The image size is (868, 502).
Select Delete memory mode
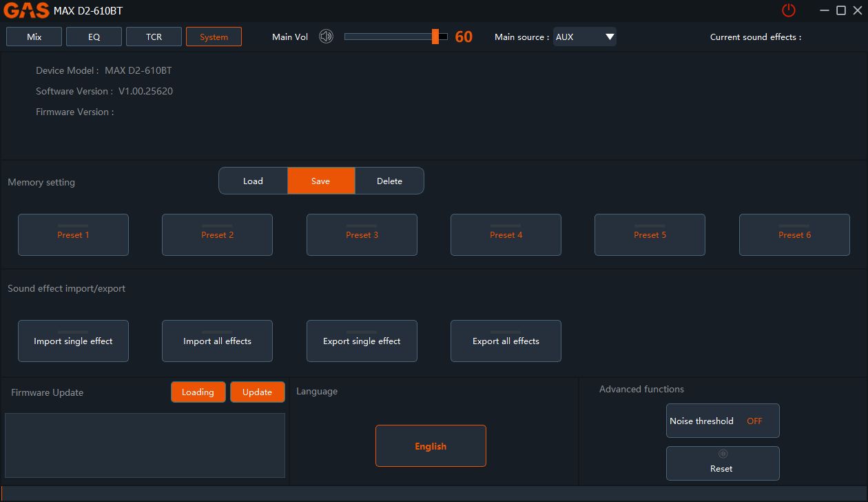click(x=389, y=181)
